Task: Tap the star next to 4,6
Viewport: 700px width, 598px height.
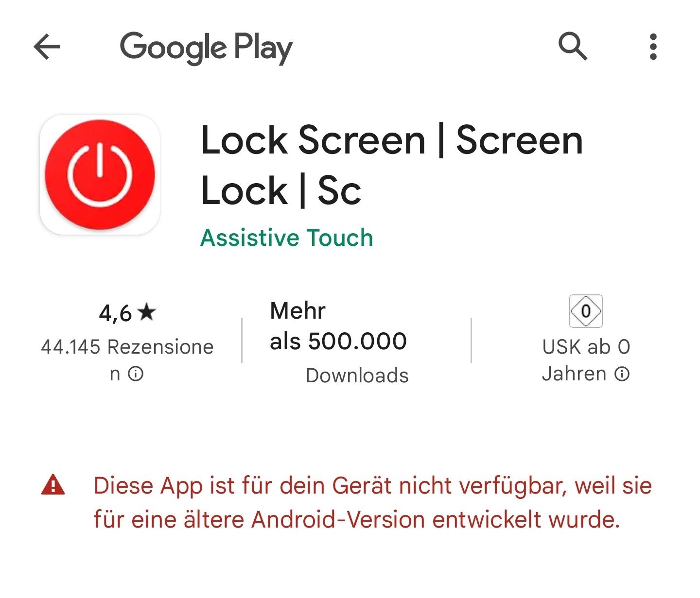Action: click(x=146, y=312)
